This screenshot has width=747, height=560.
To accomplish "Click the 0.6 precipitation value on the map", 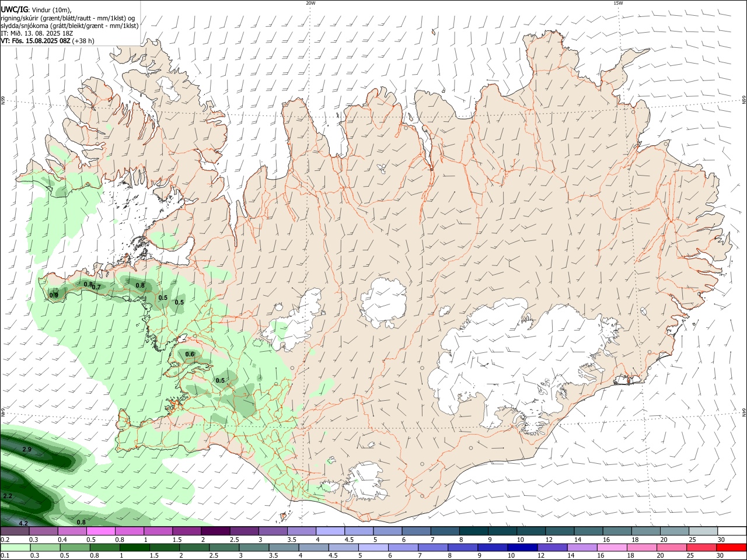I will (x=190, y=354).
